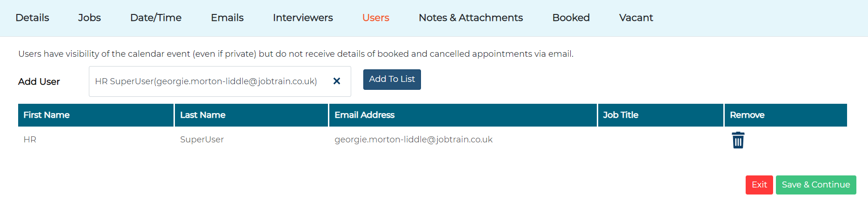
Task: Select the Interviewers tab
Action: [303, 18]
